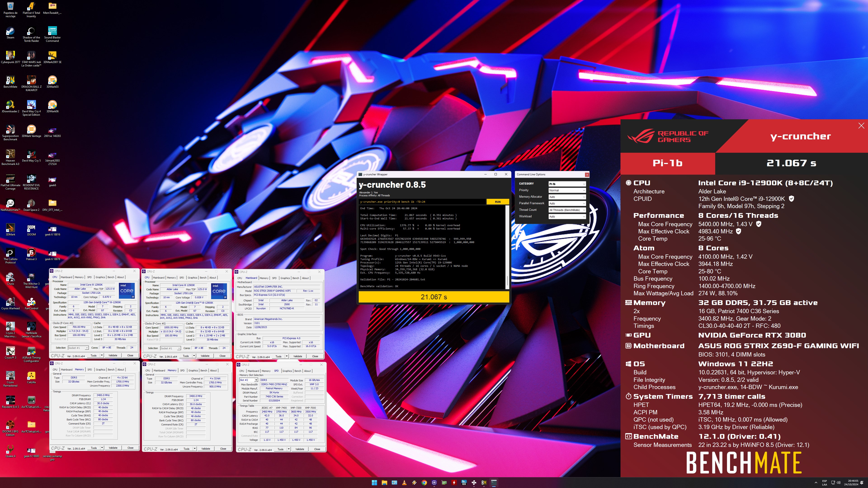868x488 pixels.
Task: Click Validate in CPU-Z Mainboard window
Action: pyautogui.click(x=297, y=356)
